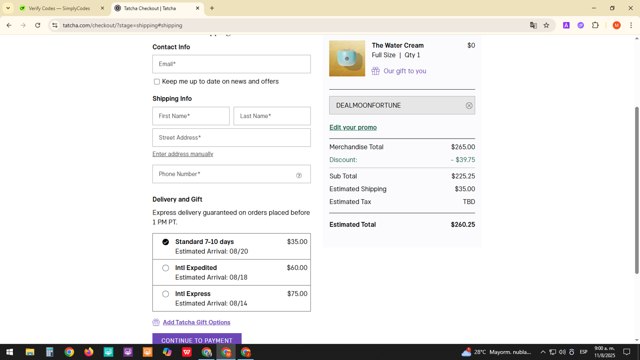
Task: Remove the DEALMOONFORTUNE promo code with the X icon
Action: pyautogui.click(x=469, y=105)
